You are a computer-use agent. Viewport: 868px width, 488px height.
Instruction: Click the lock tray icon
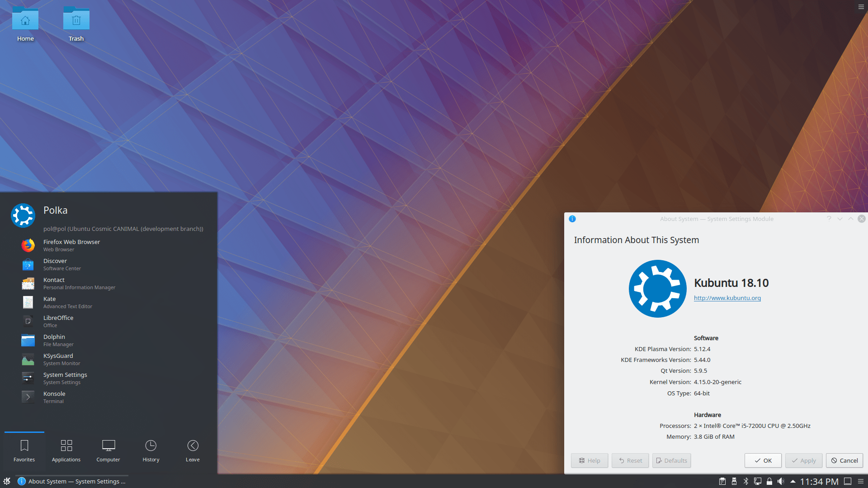(769, 481)
